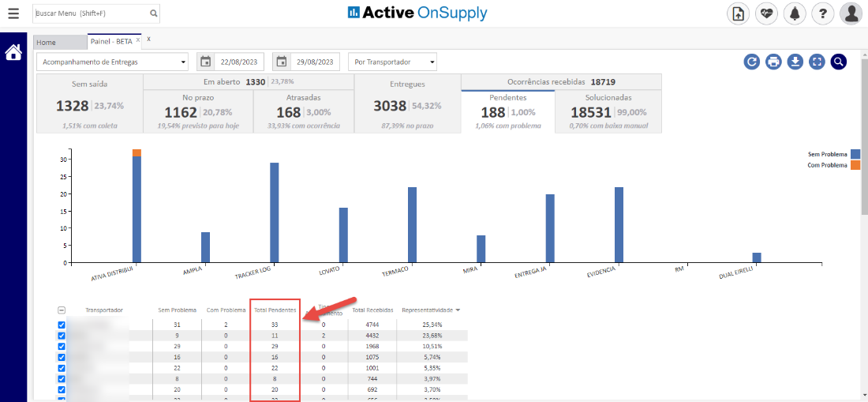868x402 pixels.
Task: Click the TRACKER LOG chart bar
Action: tap(274, 212)
